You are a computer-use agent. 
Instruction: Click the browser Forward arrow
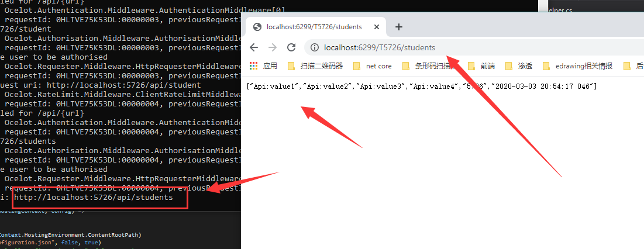[273, 47]
